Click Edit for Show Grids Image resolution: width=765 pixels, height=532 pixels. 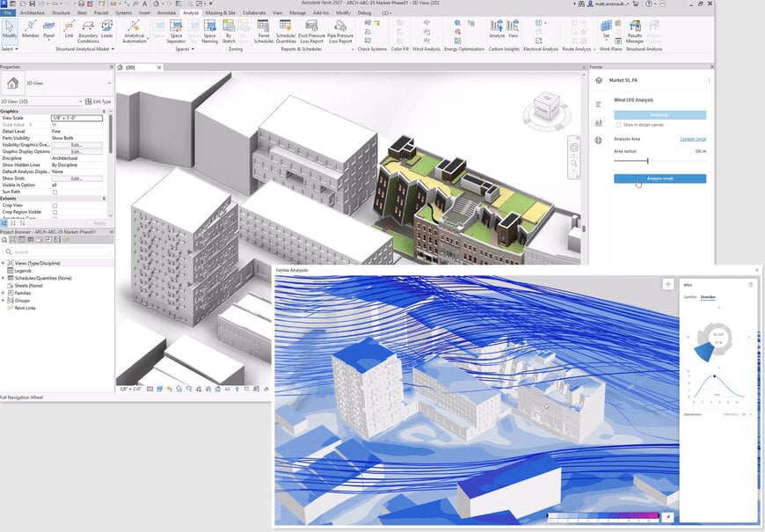tap(77, 179)
